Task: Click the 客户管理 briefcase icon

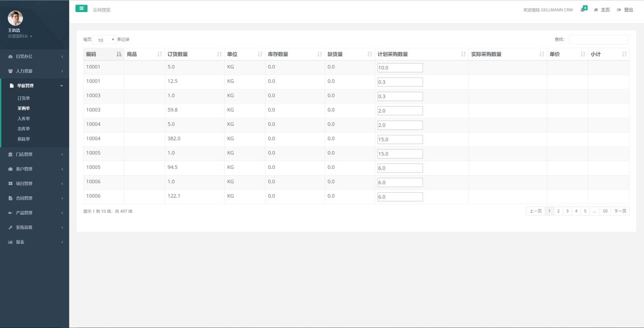Action: point(10,169)
